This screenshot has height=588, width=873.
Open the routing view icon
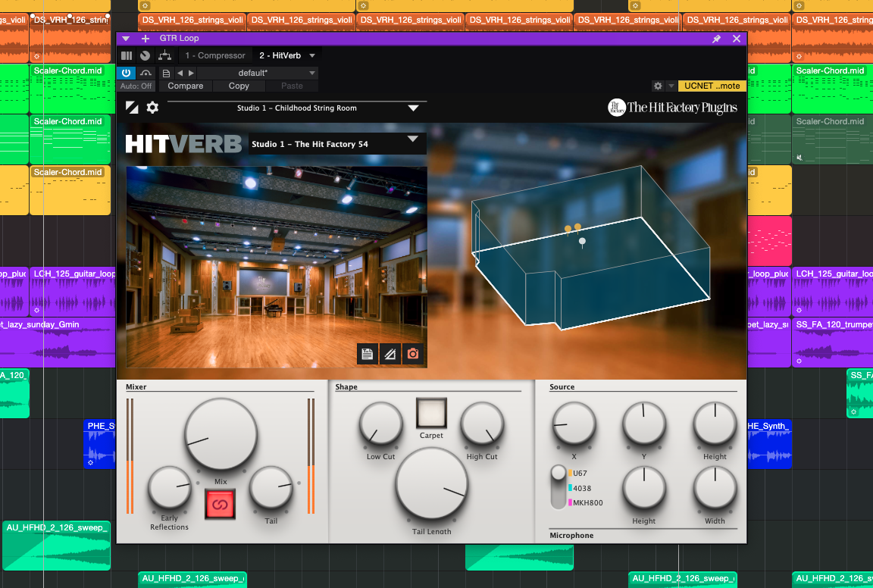(164, 55)
